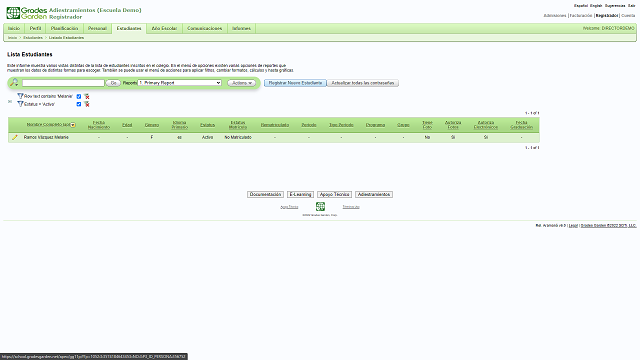Switch language to Español
The width and height of the screenshot is (640, 360).
pos(581,6)
